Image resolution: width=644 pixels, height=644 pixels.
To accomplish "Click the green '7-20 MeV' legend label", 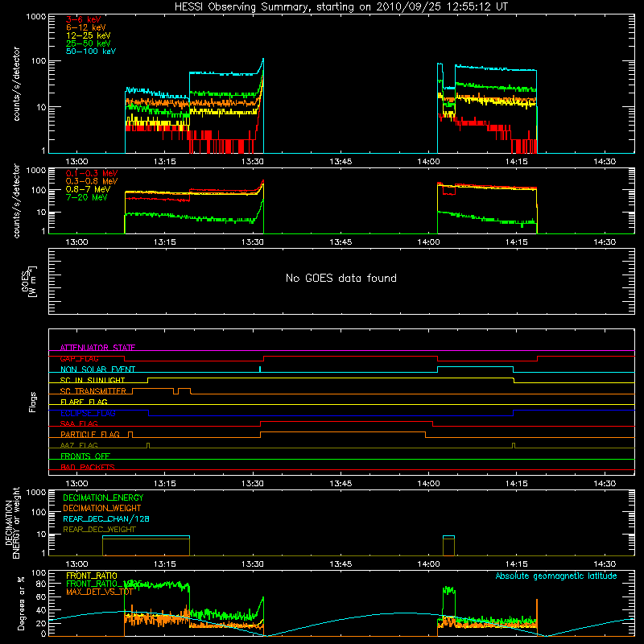I will 87,197.
